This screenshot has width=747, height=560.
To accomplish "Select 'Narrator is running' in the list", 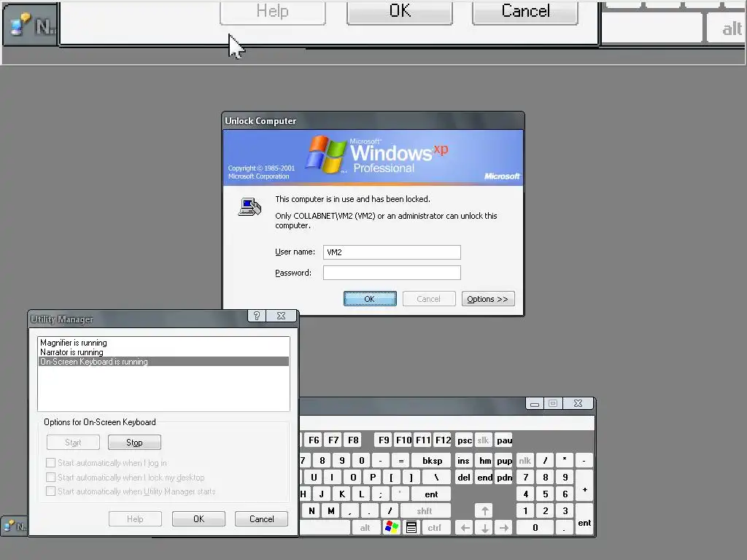I will pos(163,352).
